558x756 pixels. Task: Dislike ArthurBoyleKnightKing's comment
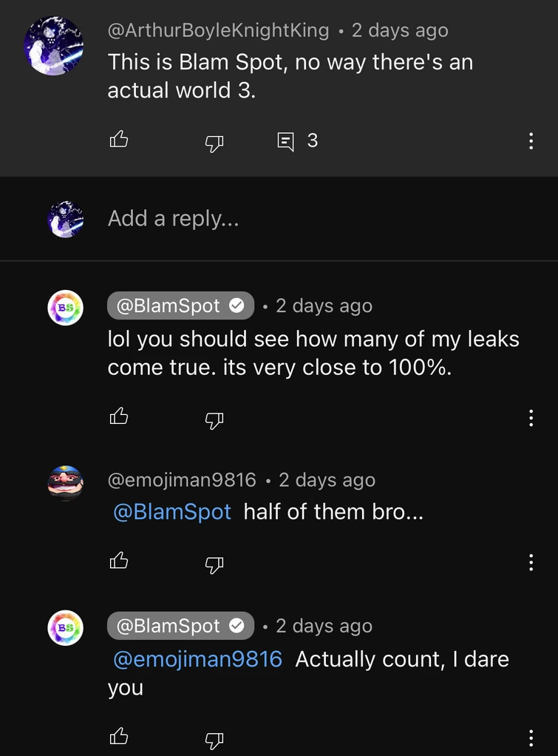[214, 142]
